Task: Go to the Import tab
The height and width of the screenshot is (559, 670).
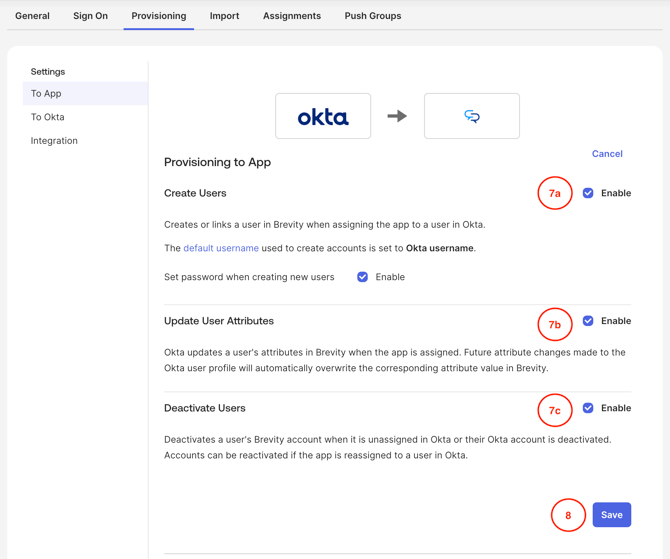Action: 224,16
